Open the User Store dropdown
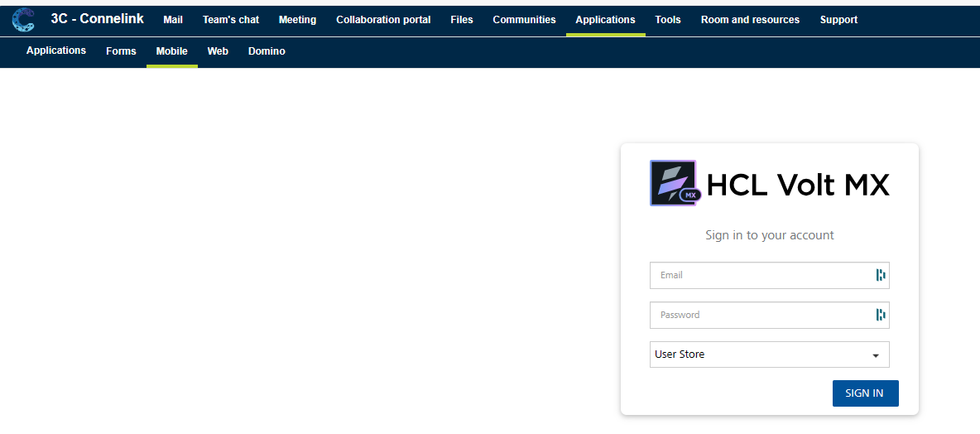Viewport: 980px width, 434px height. pyautogui.click(x=770, y=354)
